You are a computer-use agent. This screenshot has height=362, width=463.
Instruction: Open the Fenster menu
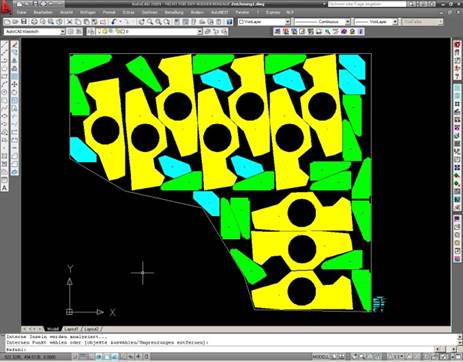[x=242, y=12]
